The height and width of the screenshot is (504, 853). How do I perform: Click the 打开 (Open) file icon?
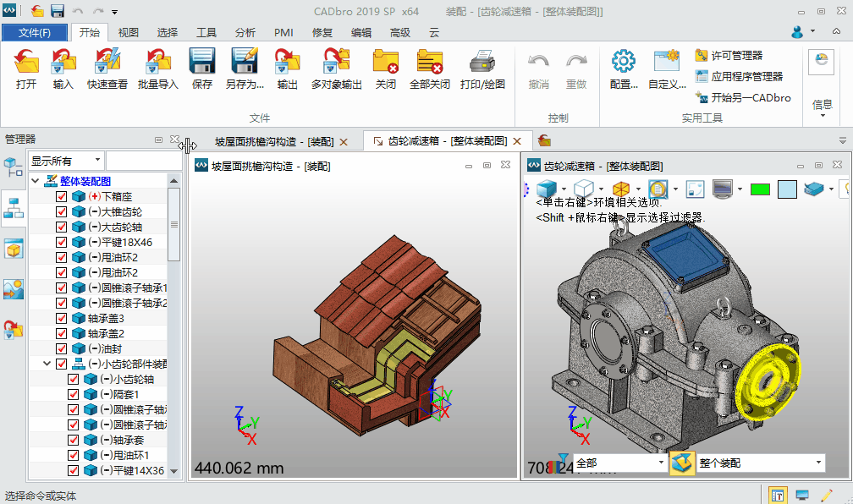pos(26,63)
